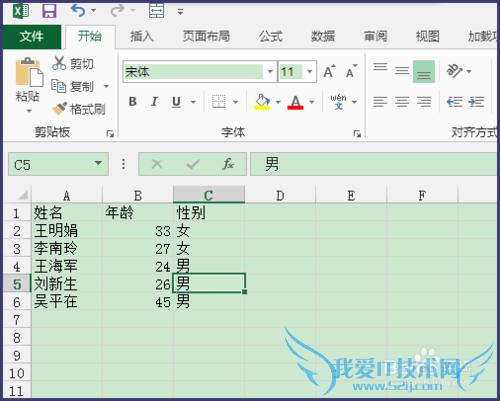Click the Fill Color paint bucket icon
The image size is (500, 401).
click(262, 102)
